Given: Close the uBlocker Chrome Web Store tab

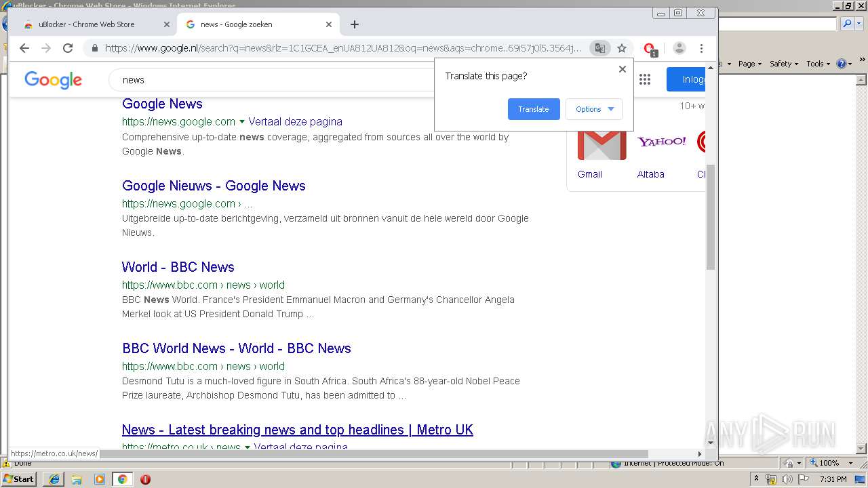Looking at the screenshot, I should pyautogui.click(x=167, y=24).
